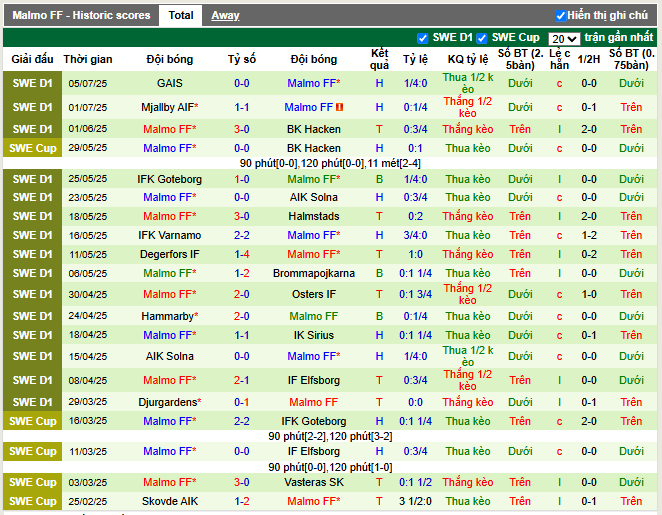Image resolution: width=662 pixels, height=515 pixels.
Task: Uncheck the SWE D1 filter checkbox
Action: [x=422, y=38]
